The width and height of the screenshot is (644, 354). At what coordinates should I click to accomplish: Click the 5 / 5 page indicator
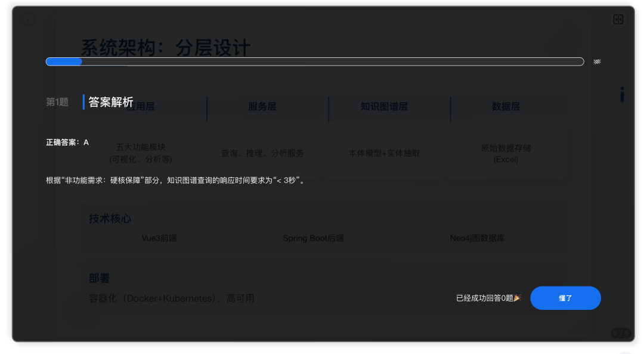(621, 333)
